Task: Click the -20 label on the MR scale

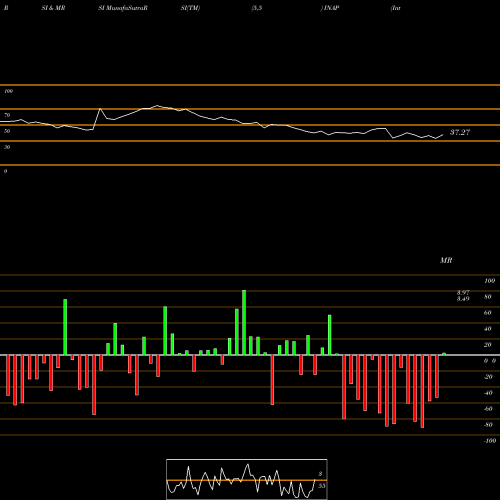Action: click(488, 377)
